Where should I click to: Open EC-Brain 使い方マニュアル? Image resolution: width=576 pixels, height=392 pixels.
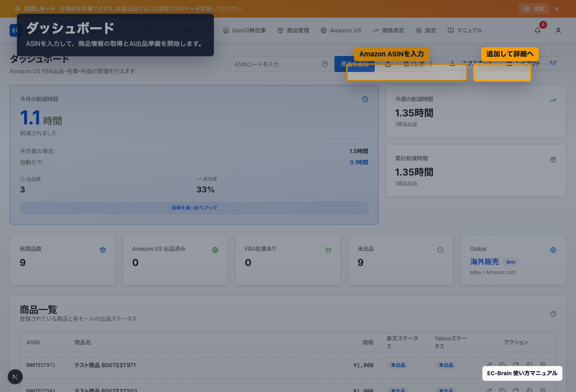point(522,373)
